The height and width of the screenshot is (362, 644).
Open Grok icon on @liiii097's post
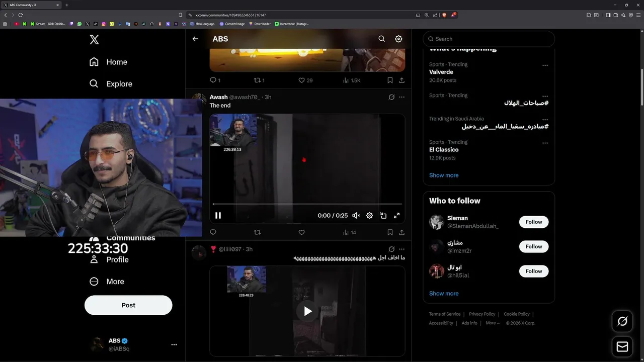click(391, 249)
